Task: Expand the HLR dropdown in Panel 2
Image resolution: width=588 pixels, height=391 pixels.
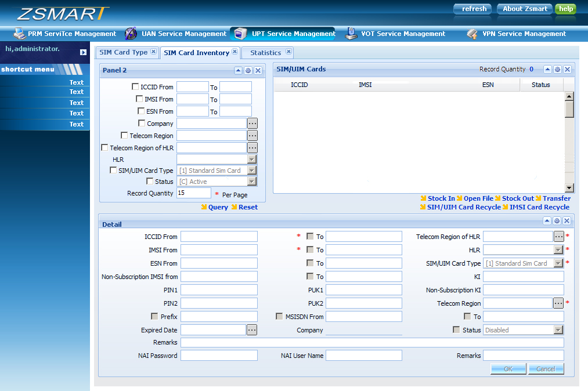Action: [x=252, y=159]
